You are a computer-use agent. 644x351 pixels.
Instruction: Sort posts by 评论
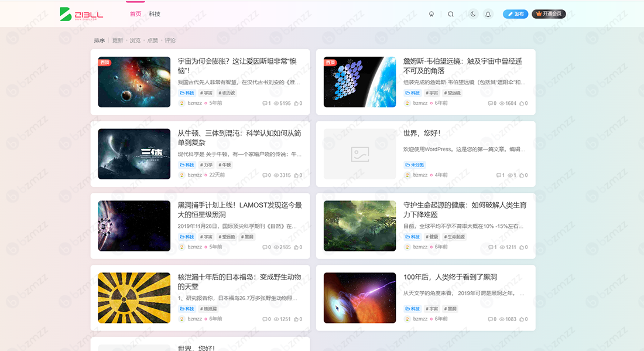[x=170, y=40]
